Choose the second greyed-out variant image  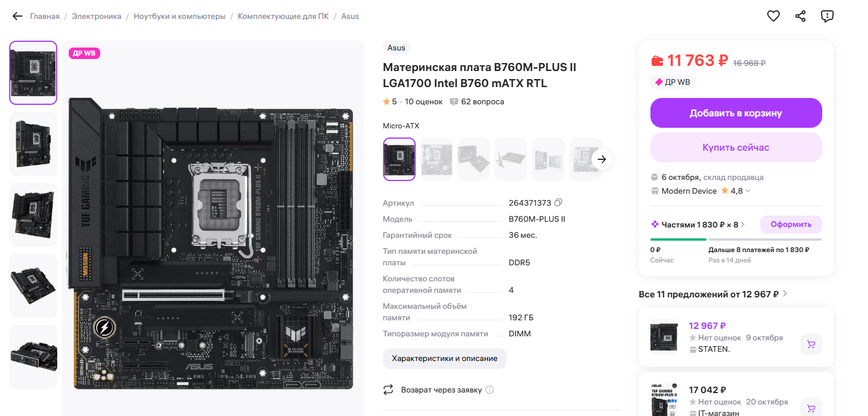(x=474, y=159)
